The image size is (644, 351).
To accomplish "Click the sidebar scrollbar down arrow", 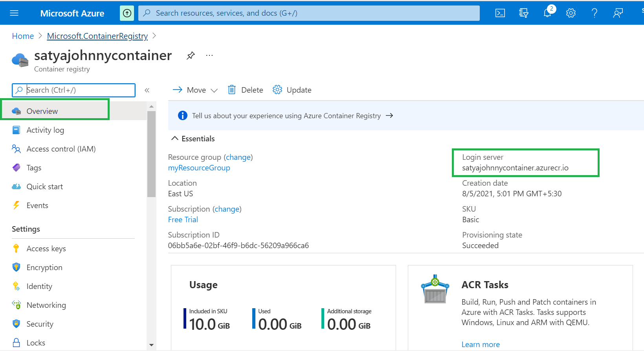I will (x=151, y=345).
